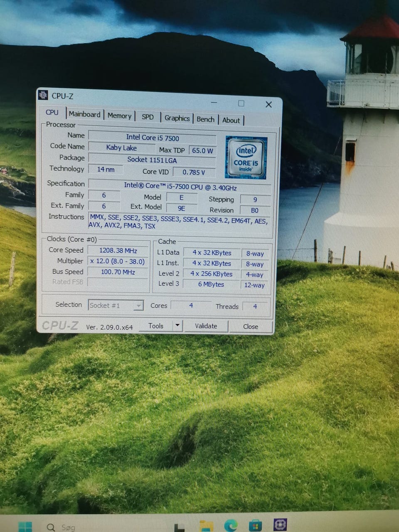This screenshot has height=532, width=399.
Task: Click the Level 2 associativity '4-way'
Action: click(x=255, y=275)
